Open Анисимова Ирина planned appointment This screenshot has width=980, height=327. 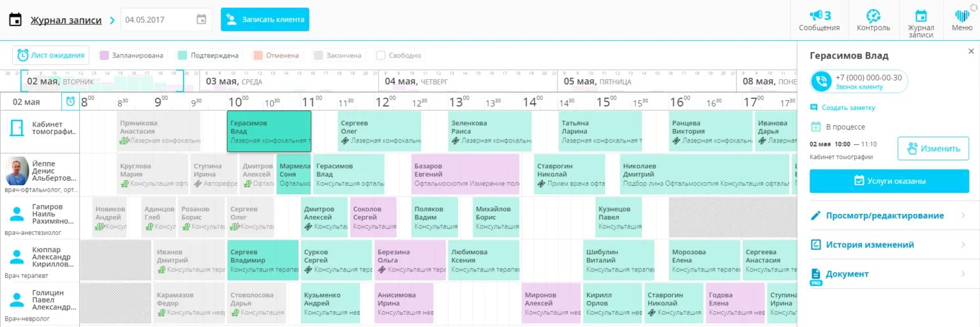pyautogui.click(x=404, y=303)
